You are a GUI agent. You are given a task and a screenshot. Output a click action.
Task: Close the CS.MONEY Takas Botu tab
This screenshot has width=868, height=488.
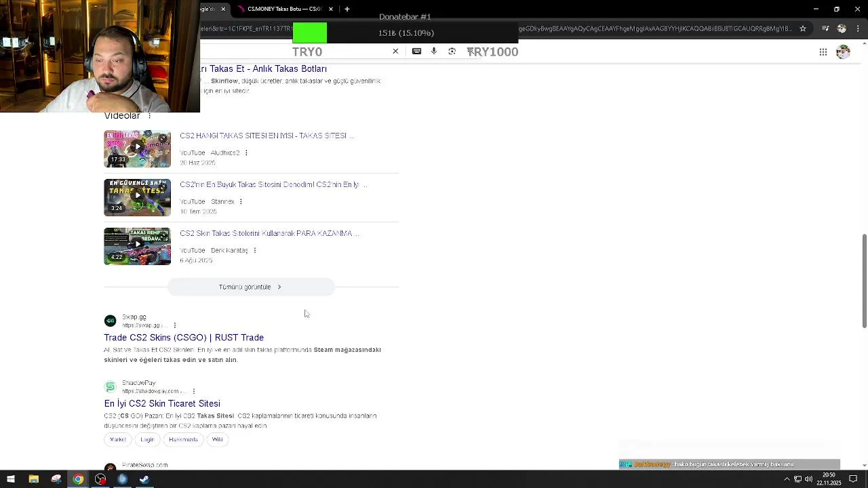coord(331,9)
